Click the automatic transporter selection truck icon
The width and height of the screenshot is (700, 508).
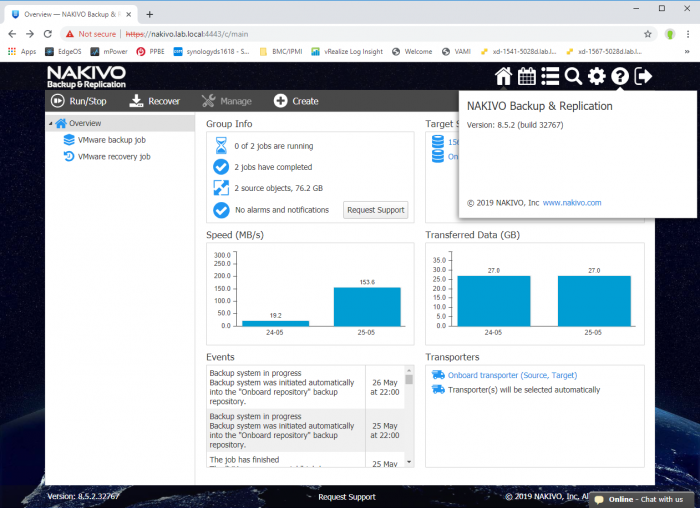coord(438,389)
